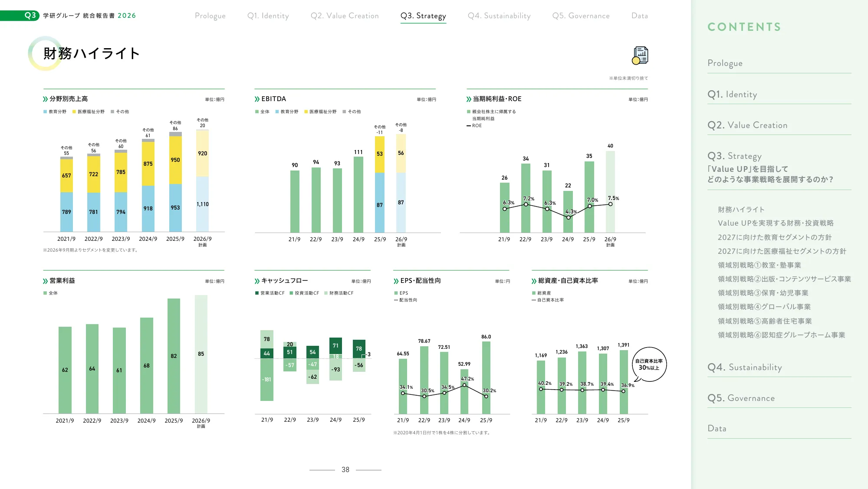The width and height of the screenshot is (868, 489).
Task: Click the 自己資本比率 30%以上 speech bubble
Action: click(x=649, y=364)
